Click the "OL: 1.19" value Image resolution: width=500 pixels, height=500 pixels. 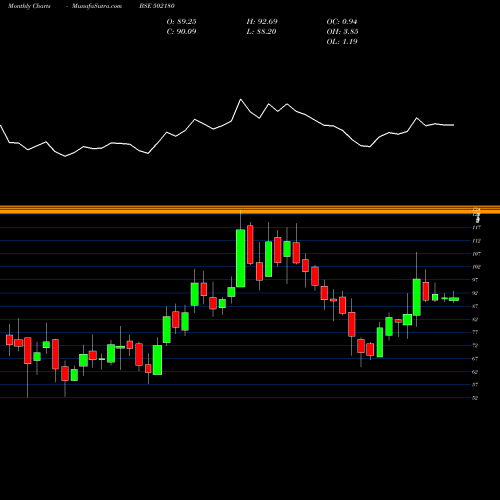tap(342, 42)
